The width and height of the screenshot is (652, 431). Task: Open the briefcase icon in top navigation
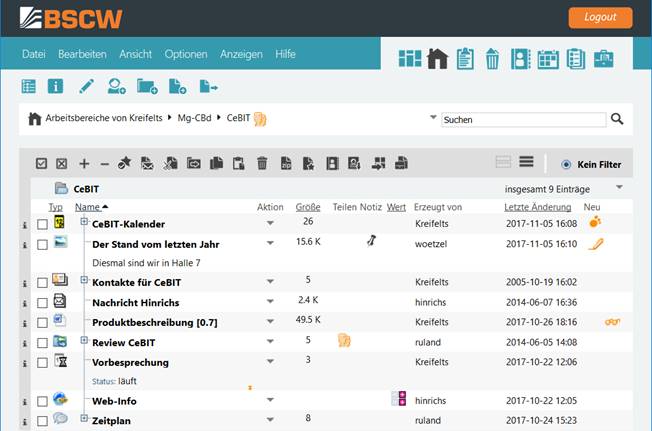coord(603,59)
